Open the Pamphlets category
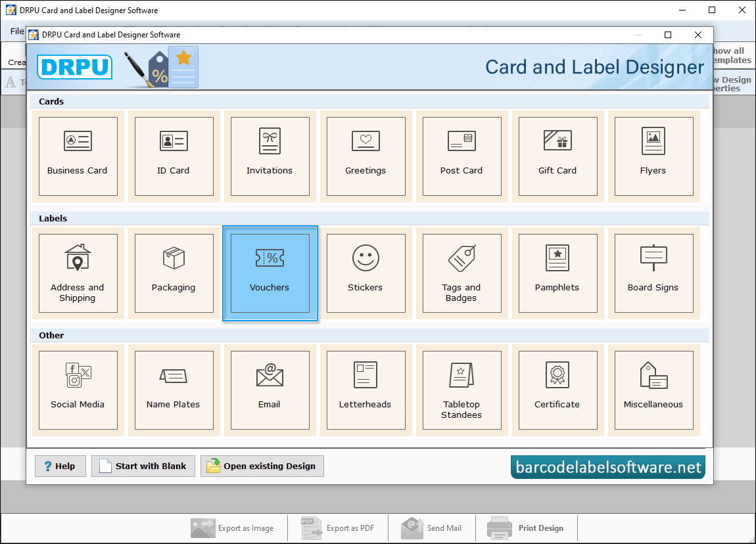756x544 pixels. [x=558, y=273]
